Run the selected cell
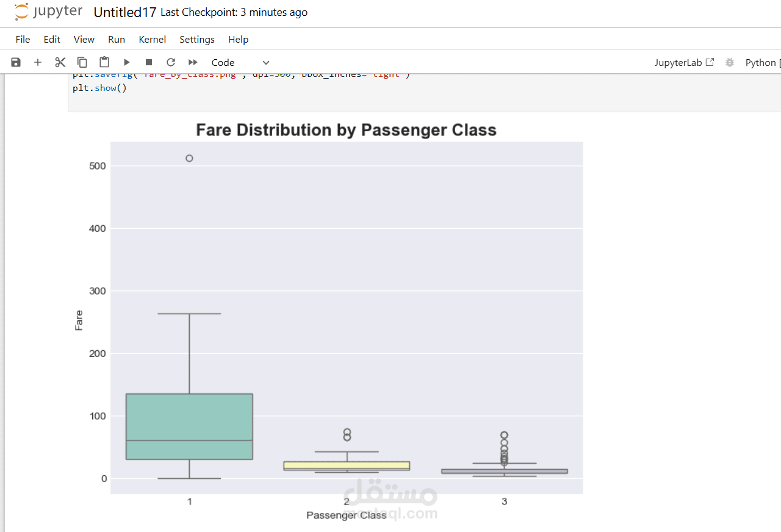Image resolution: width=781 pixels, height=532 pixels. [127, 62]
